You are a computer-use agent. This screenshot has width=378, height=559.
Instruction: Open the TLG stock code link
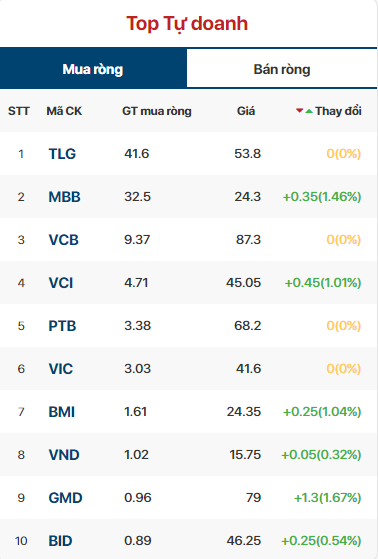62,154
